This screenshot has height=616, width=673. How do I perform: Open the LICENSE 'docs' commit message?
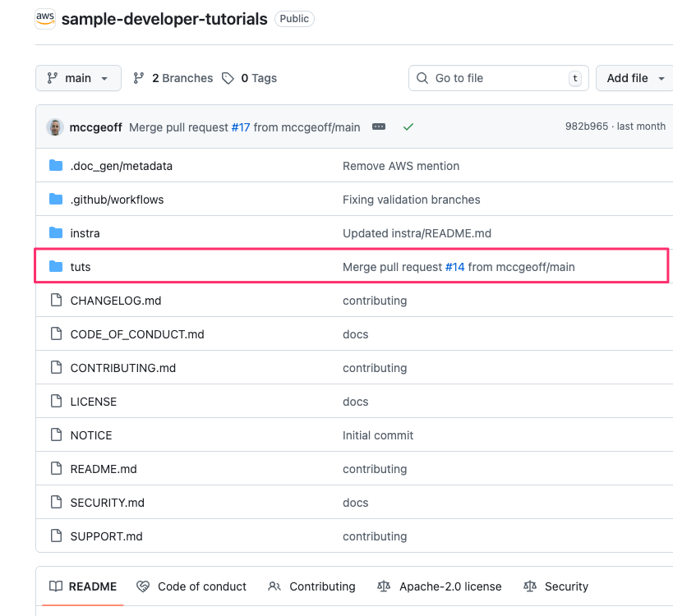(x=355, y=402)
